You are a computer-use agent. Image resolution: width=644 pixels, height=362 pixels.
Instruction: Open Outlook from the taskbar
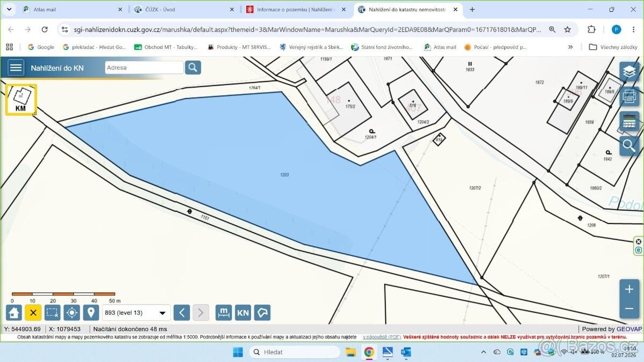click(x=406, y=352)
